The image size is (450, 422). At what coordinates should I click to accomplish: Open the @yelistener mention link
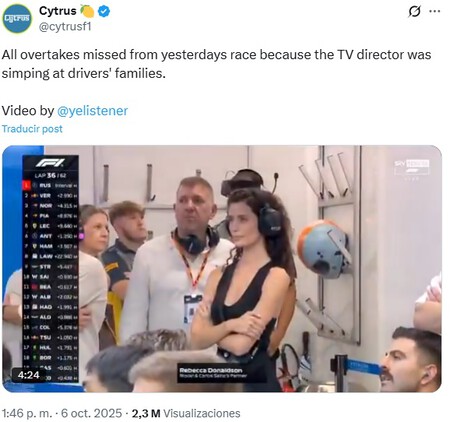pyautogui.click(x=92, y=111)
